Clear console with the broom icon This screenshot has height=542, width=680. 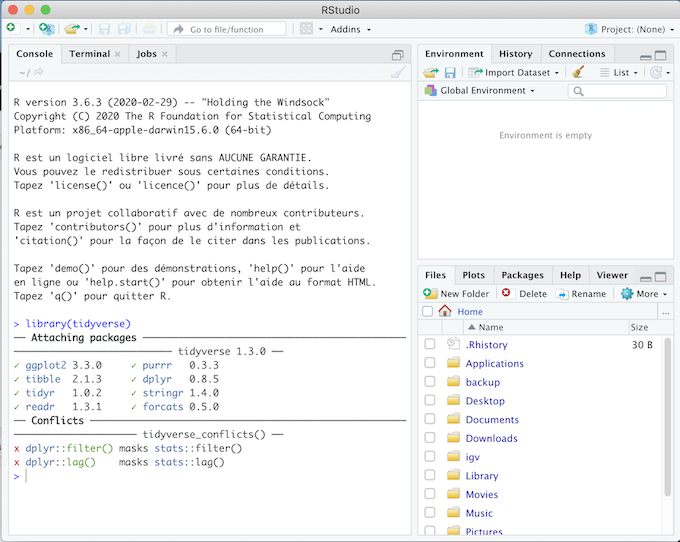click(x=397, y=73)
